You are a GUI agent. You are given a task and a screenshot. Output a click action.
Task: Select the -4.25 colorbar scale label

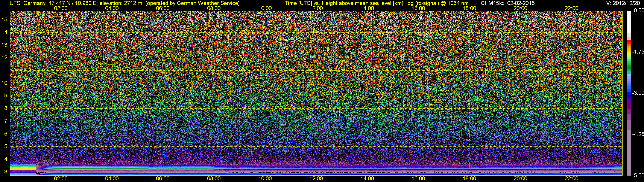pos(638,134)
